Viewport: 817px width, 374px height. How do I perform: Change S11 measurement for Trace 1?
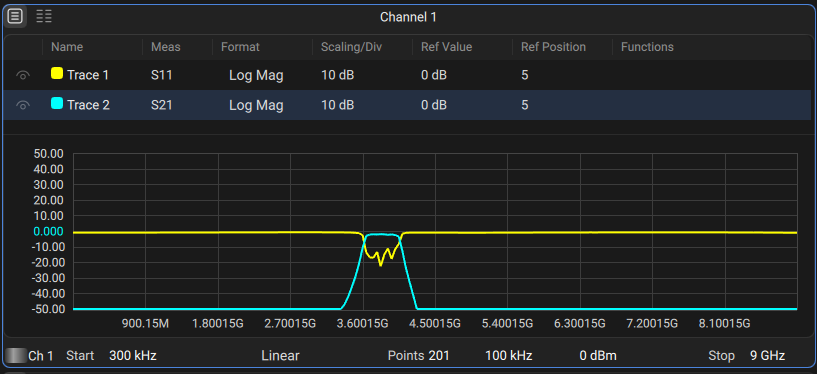click(162, 76)
